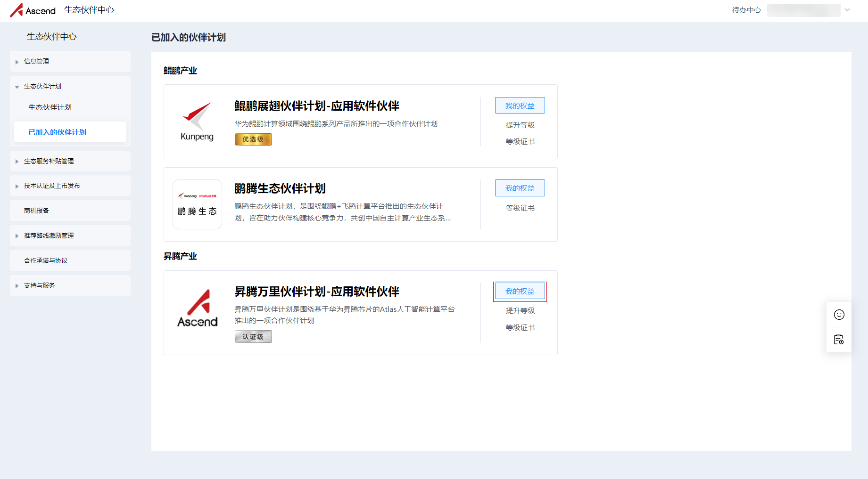Open 待办中心 in the header

pyautogui.click(x=746, y=10)
